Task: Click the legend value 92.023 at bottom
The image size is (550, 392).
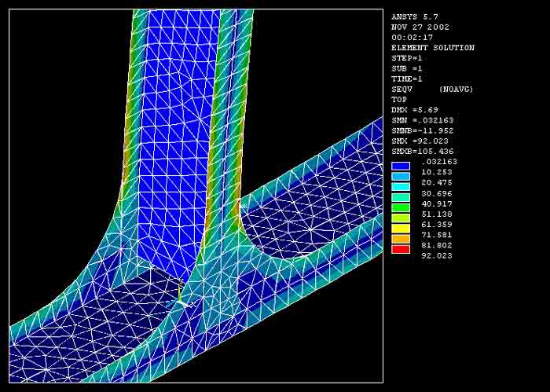Action: coord(437,256)
